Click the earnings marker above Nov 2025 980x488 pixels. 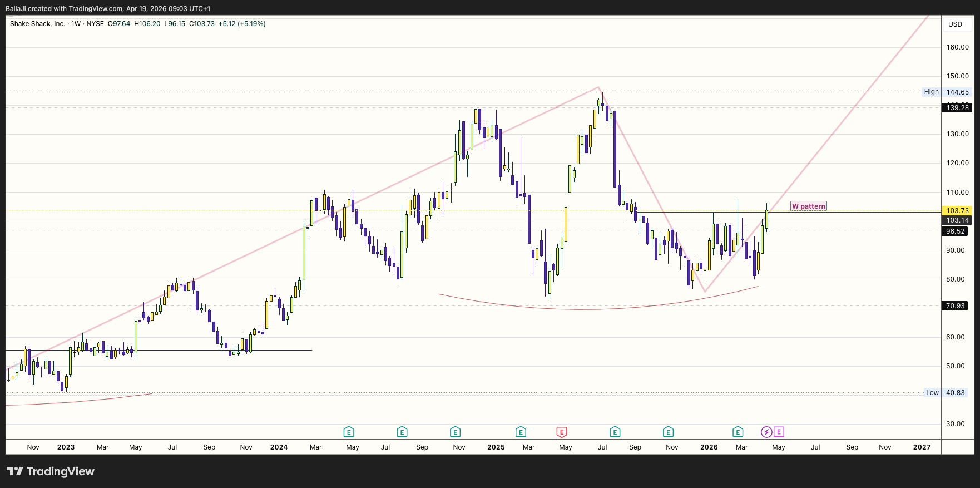(x=669, y=432)
